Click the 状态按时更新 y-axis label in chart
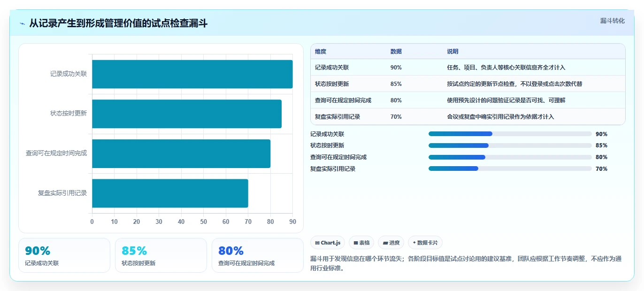Screen dimensions: 644x291 (69, 114)
